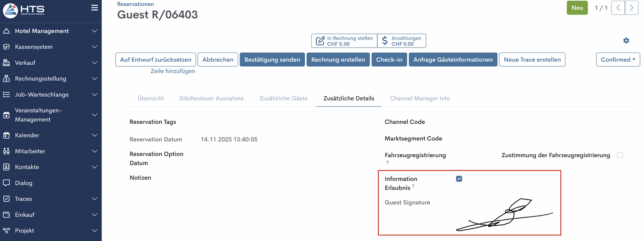This screenshot has height=241, width=644.
Task: Expand the Rechnungsstellung sidebar section
Action: (x=50, y=79)
